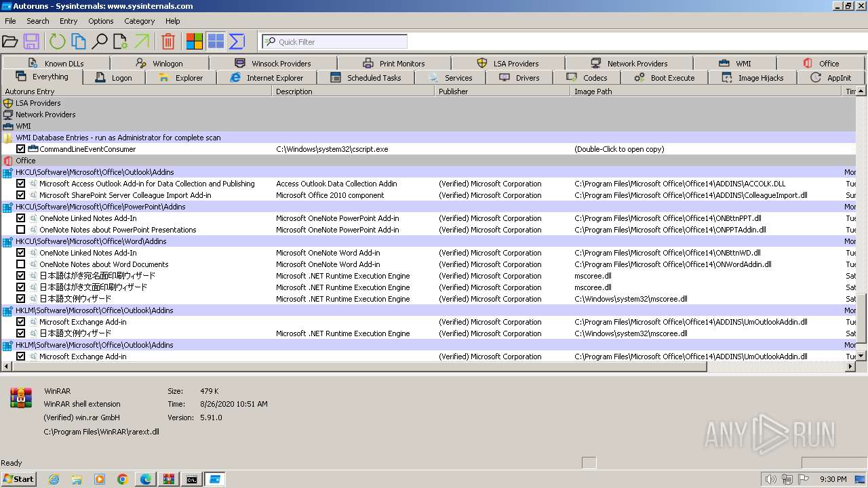Image resolution: width=868 pixels, height=488 pixels.
Task: Open the Help menu
Action: pos(173,21)
